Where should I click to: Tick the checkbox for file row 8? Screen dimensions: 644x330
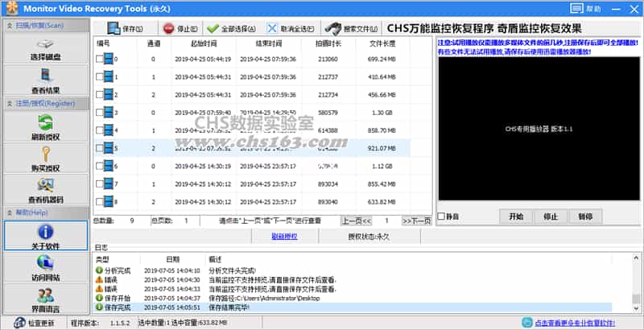click(99, 201)
